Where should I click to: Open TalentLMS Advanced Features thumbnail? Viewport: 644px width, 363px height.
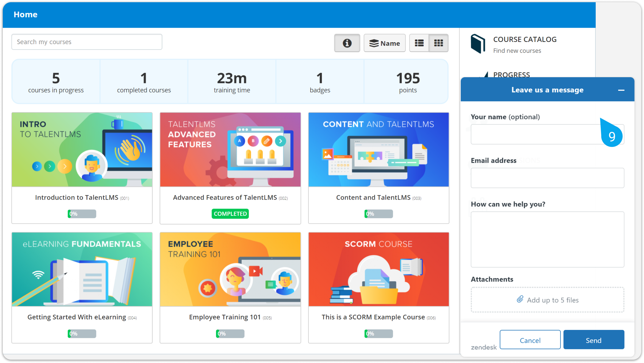230,150
